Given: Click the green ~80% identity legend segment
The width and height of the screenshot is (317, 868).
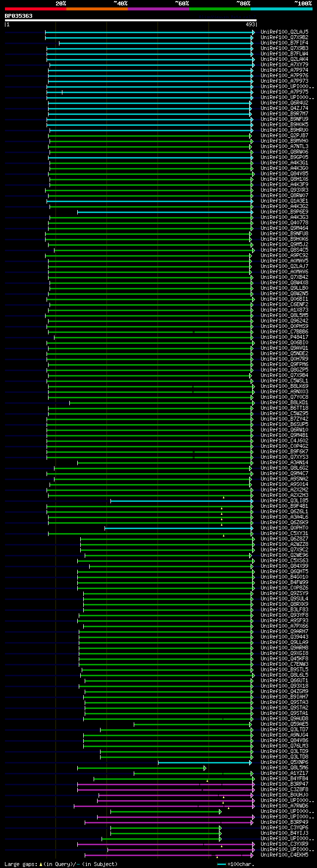Looking at the screenshot, I should point(220,9).
